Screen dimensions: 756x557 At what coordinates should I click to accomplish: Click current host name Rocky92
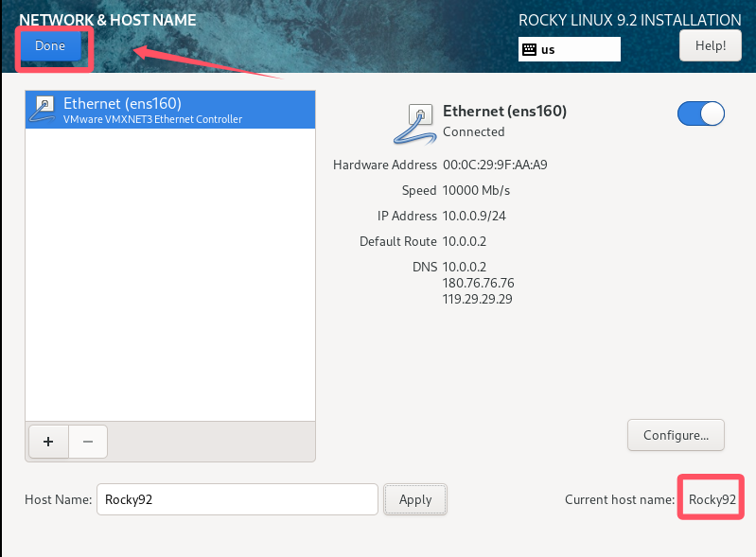(712, 499)
